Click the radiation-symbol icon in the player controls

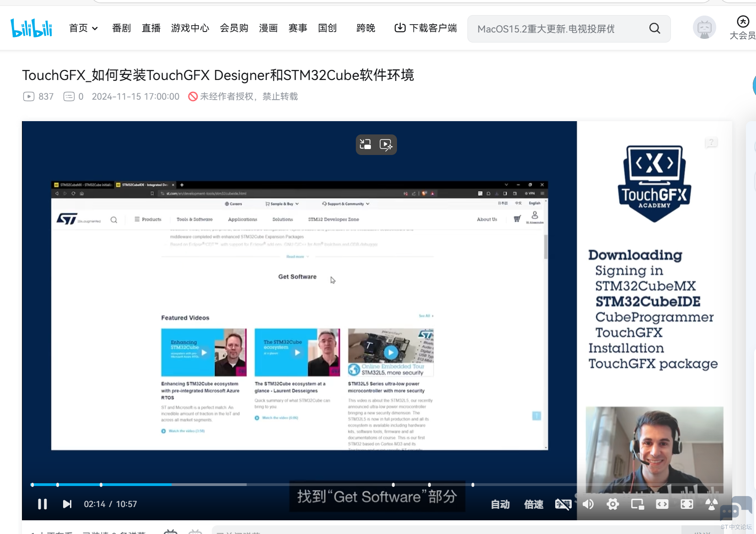[712, 504]
